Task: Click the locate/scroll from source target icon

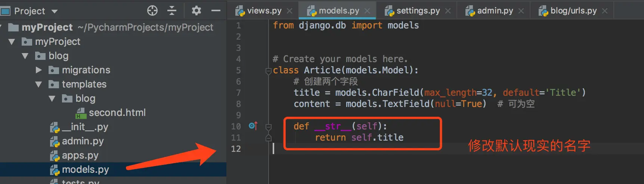Action: pos(152,10)
